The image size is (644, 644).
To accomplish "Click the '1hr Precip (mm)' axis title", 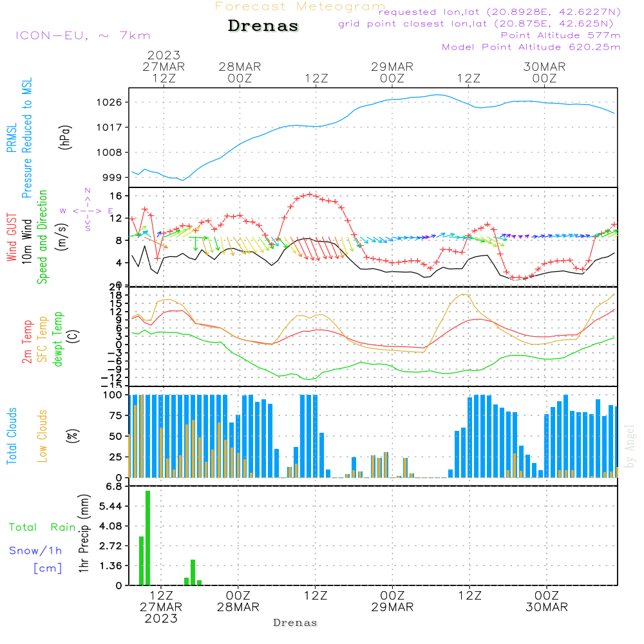I will point(84,533).
